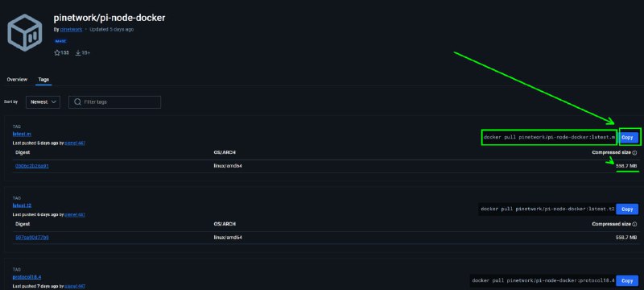Click the pi-node-docker repository cube logo

pos(25,33)
